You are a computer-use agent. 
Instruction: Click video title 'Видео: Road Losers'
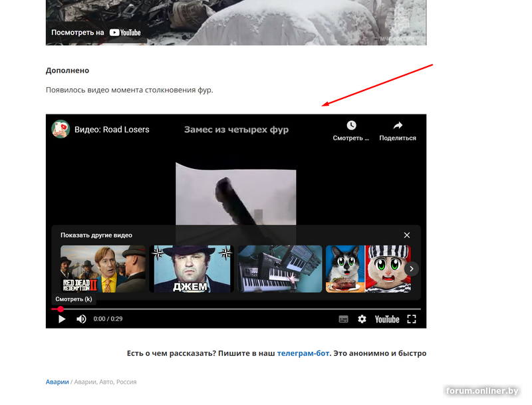pos(112,130)
